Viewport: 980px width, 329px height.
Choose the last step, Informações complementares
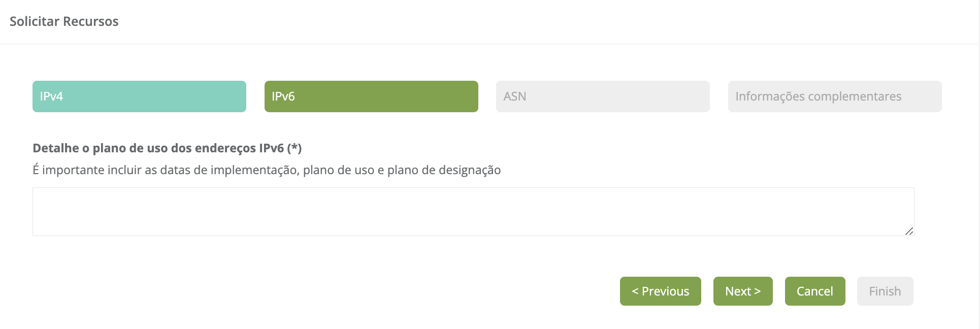[834, 96]
